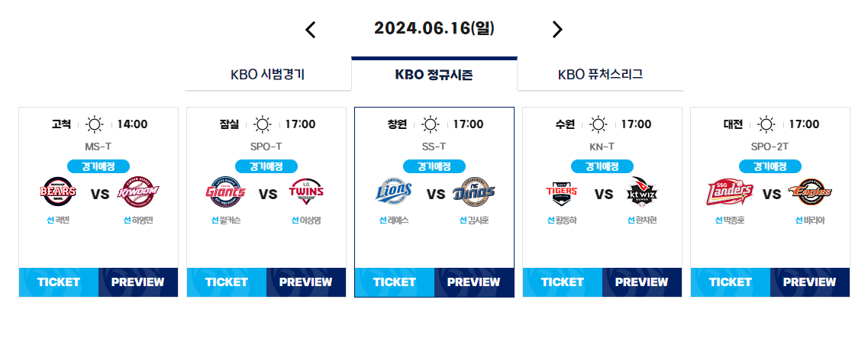Select the Lotte Giants logo
Image resolution: width=868 pixels, height=338 pixels.
pyautogui.click(x=225, y=192)
